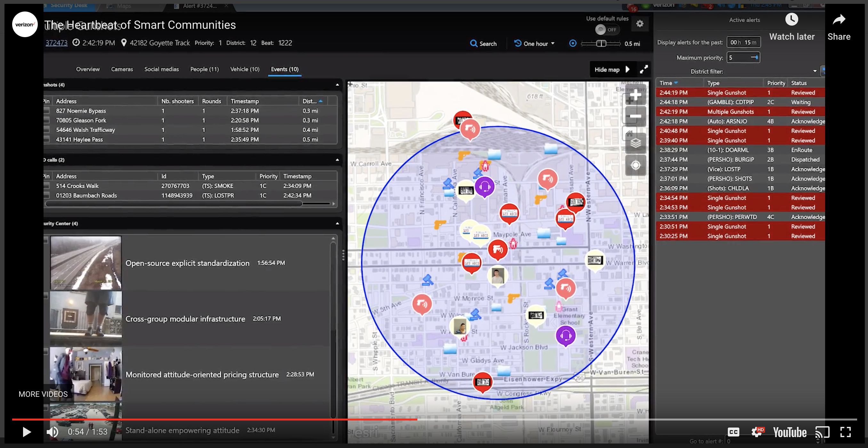Viewport: 868px width, 448px height.
Task: Click license plate marker on Eisenhower Expy
Action: coord(483,382)
